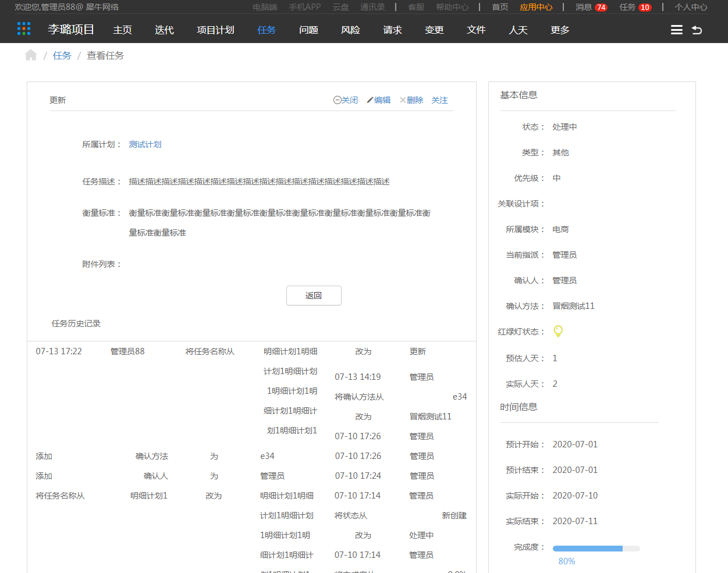
Task: Click 冒烟测试11 confirmation method value
Action: pyautogui.click(x=573, y=306)
